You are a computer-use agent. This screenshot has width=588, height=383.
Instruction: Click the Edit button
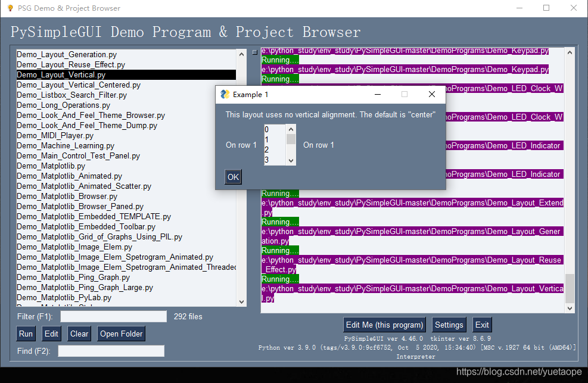coord(51,334)
